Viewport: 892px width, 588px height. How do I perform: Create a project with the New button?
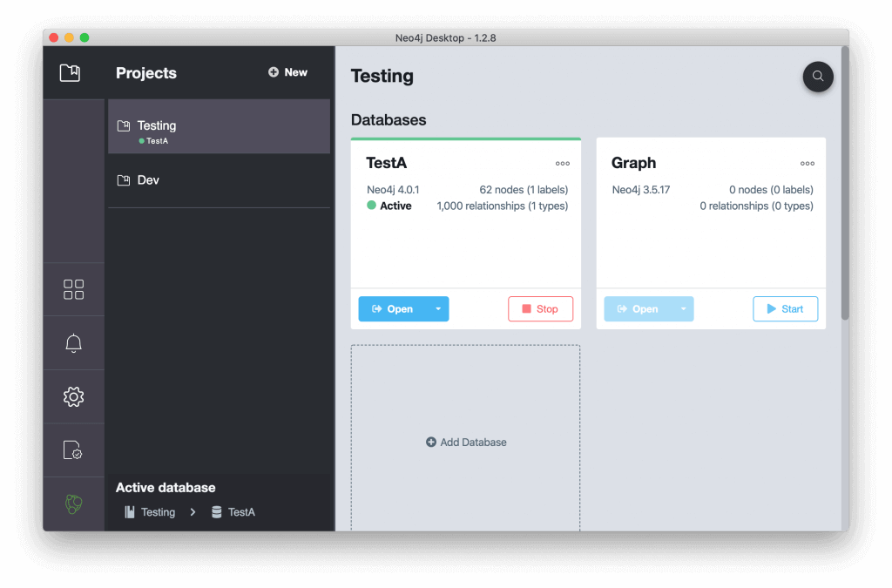[x=287, y=72]
